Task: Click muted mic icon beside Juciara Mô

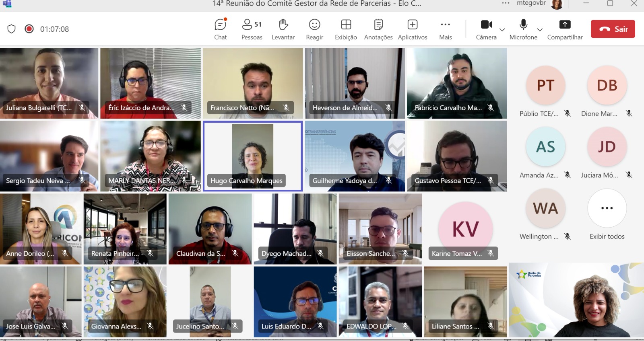Action: pos(629,175)
